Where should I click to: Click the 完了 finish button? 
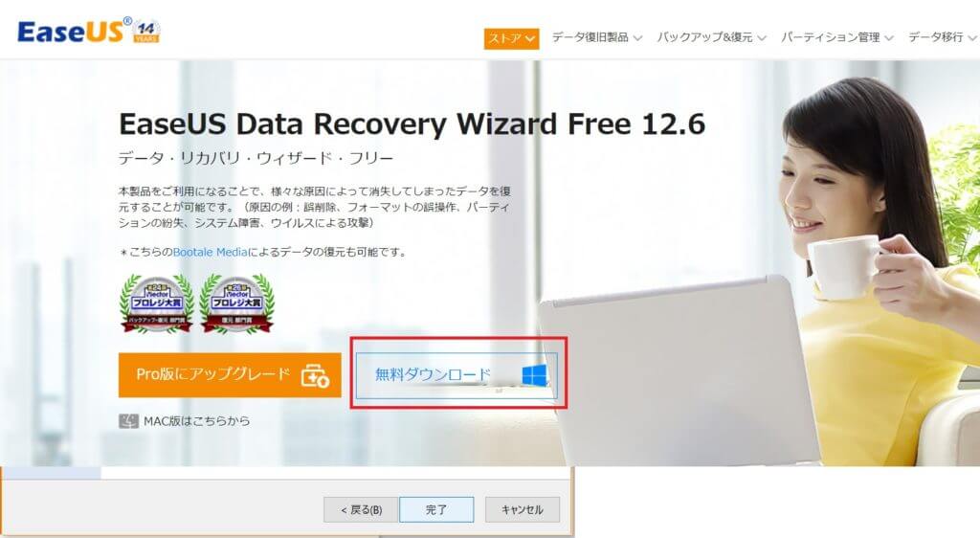[x=436, y=510]
